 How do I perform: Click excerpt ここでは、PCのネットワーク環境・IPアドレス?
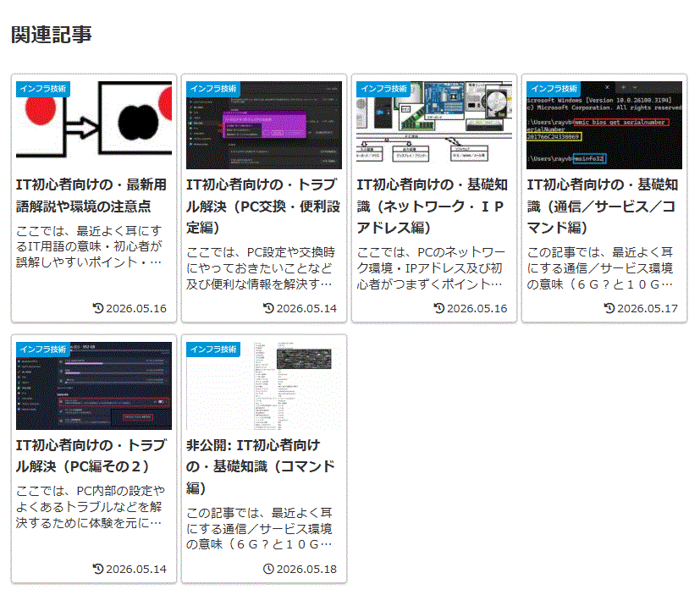click(431, 267)
